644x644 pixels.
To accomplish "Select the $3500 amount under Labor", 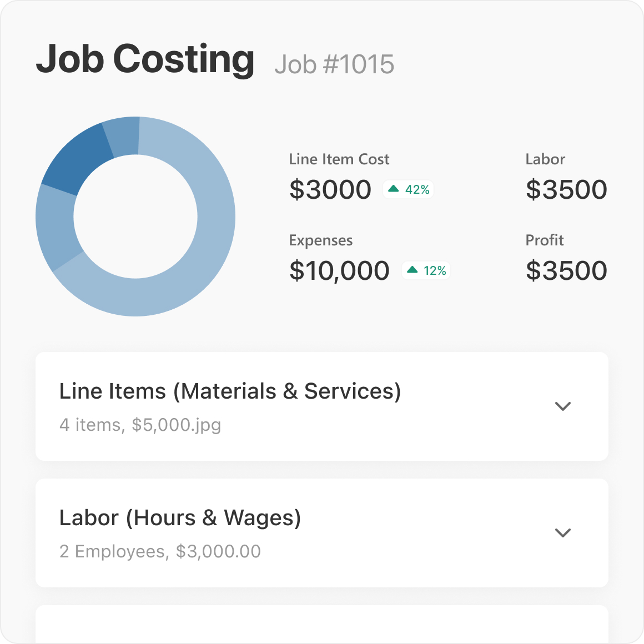I will (x=566, y=190).
